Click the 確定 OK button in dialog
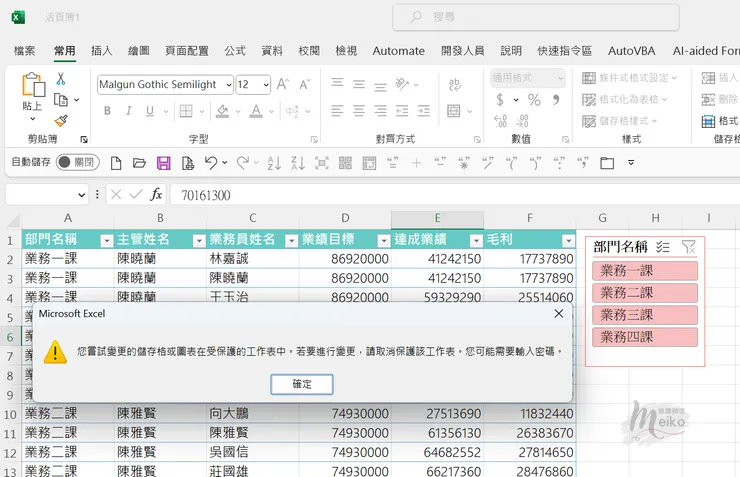The height and width of the screenshot is (477, 740). 302,384
